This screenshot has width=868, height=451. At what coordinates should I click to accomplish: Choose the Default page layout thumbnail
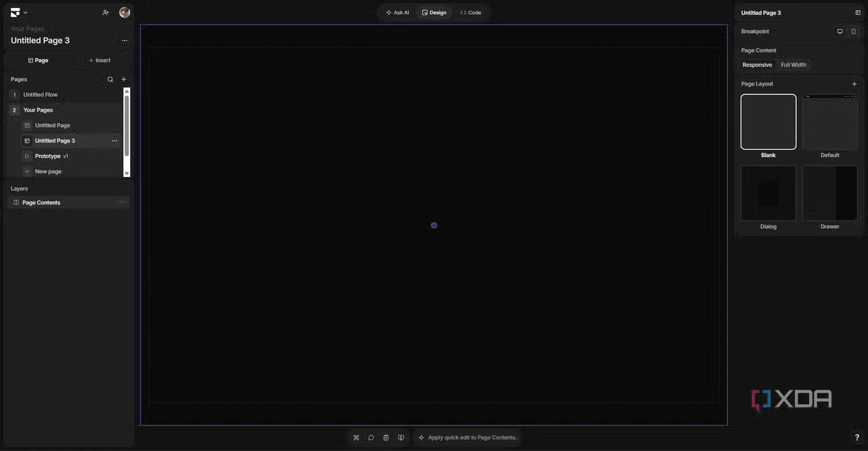[x=830, y=122]
